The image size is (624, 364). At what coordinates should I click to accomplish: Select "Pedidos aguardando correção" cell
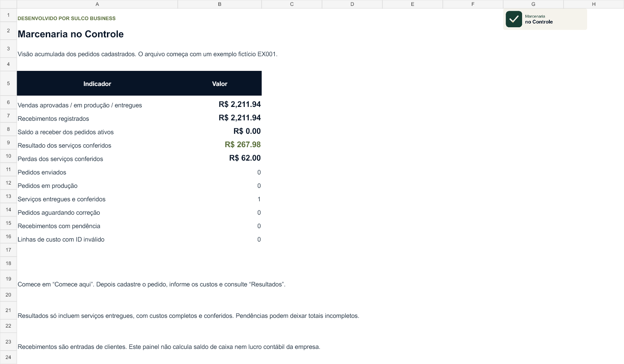(97, 210)
